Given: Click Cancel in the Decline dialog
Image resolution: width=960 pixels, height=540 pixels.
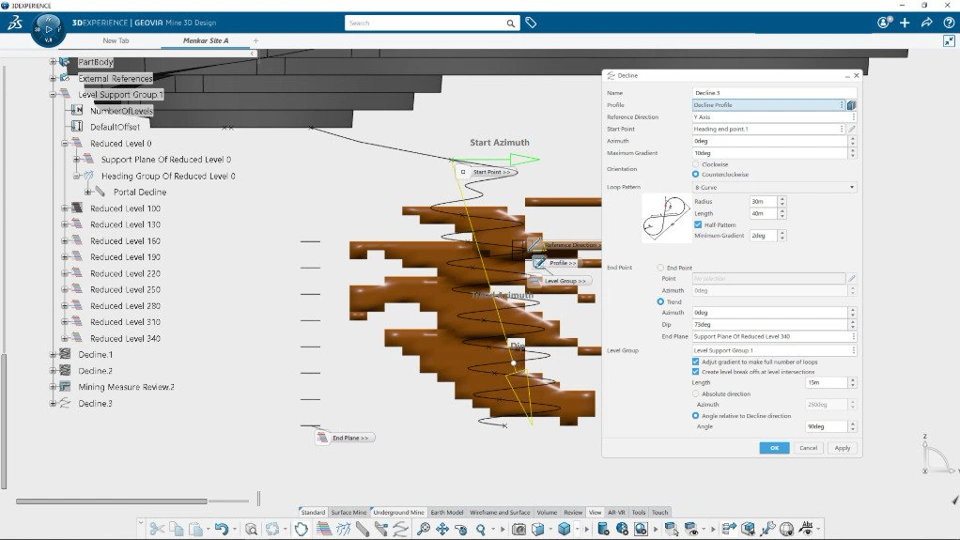Looking at the screenshot, I should 808,448.
